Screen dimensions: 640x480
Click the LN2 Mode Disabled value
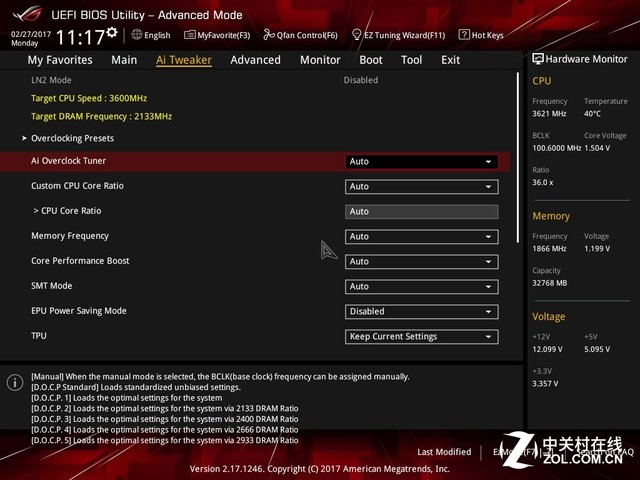[x=361, y=80]
